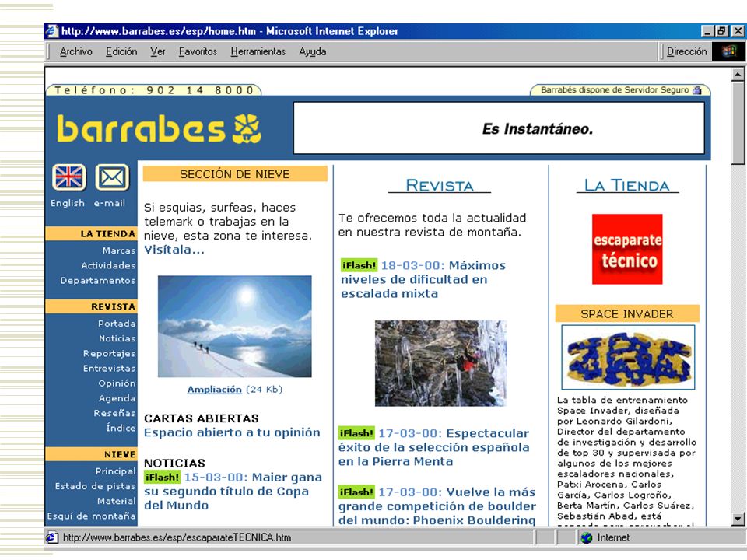Screen dimensions: 747x560
Task: Open the ice climbing photo thumbnail
Action: [x=440, y=363]
